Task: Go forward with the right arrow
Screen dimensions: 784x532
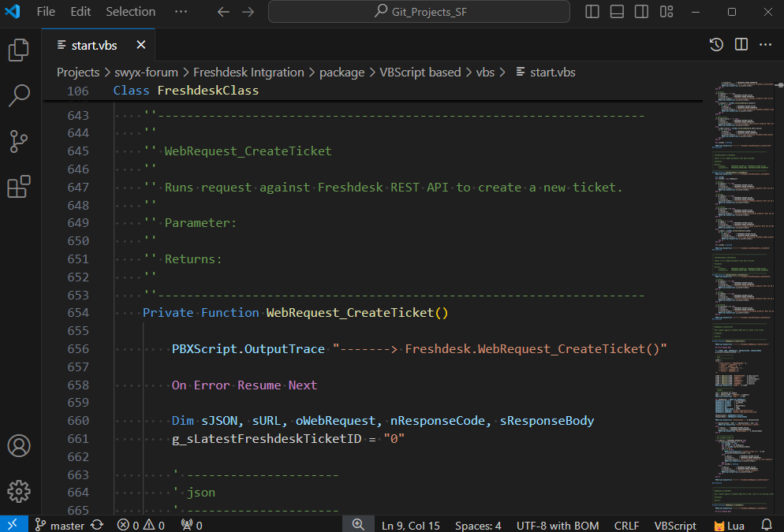Action: [x=248, y=12]
